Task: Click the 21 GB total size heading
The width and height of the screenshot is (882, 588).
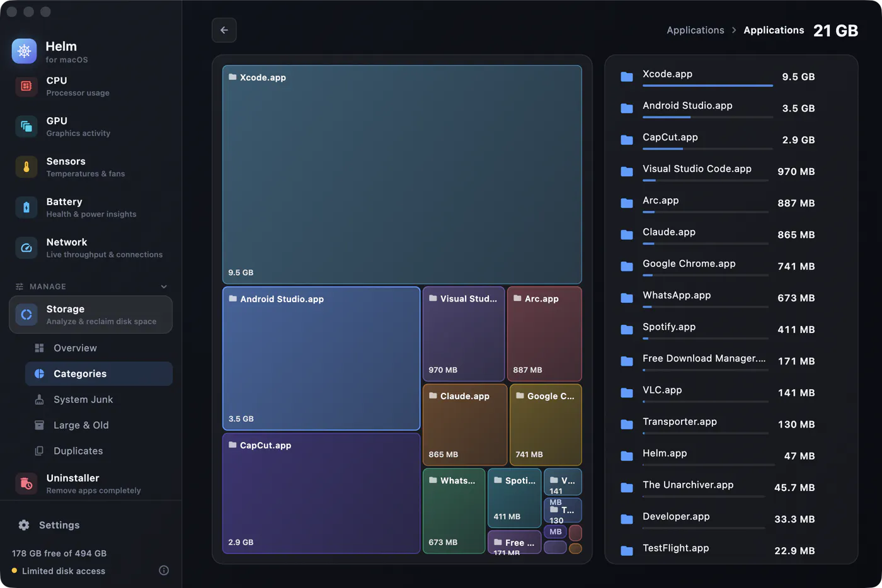Action: coord(836,31)
